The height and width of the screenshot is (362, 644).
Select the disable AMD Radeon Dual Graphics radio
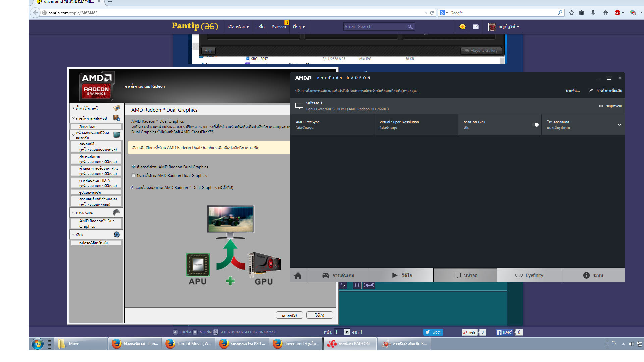coord(133,175)
